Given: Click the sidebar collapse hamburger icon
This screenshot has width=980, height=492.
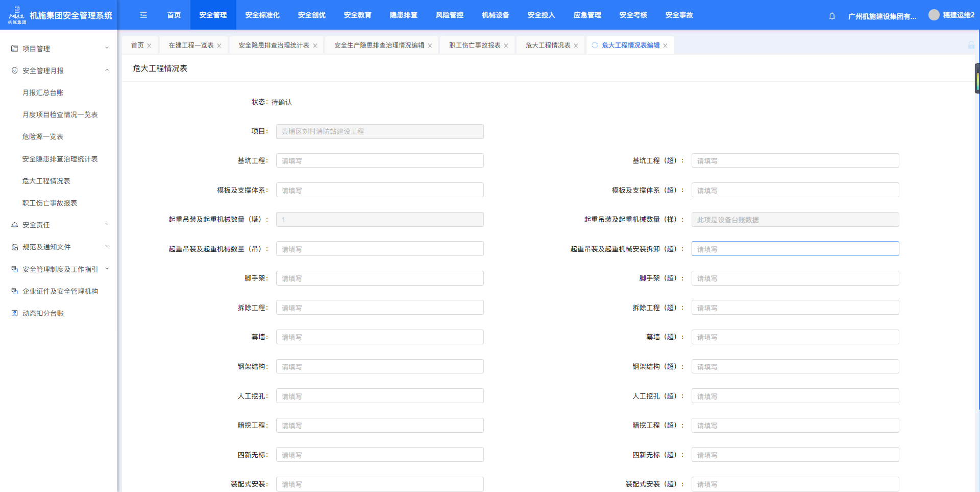Looking at the screenshot, I should pos(143,15).
